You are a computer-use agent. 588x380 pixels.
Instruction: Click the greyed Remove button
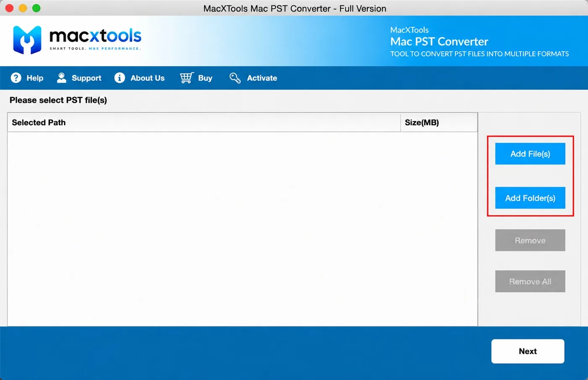click(530, 240)
